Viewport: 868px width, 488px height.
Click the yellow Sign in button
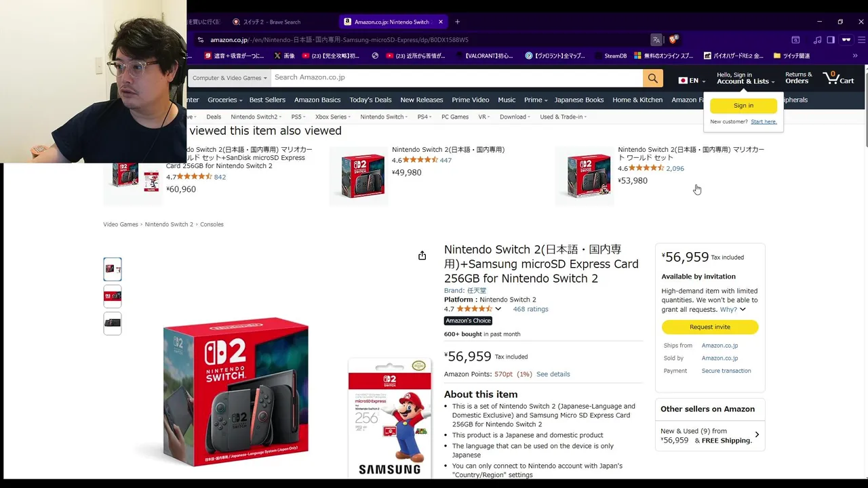coord(743,106)
